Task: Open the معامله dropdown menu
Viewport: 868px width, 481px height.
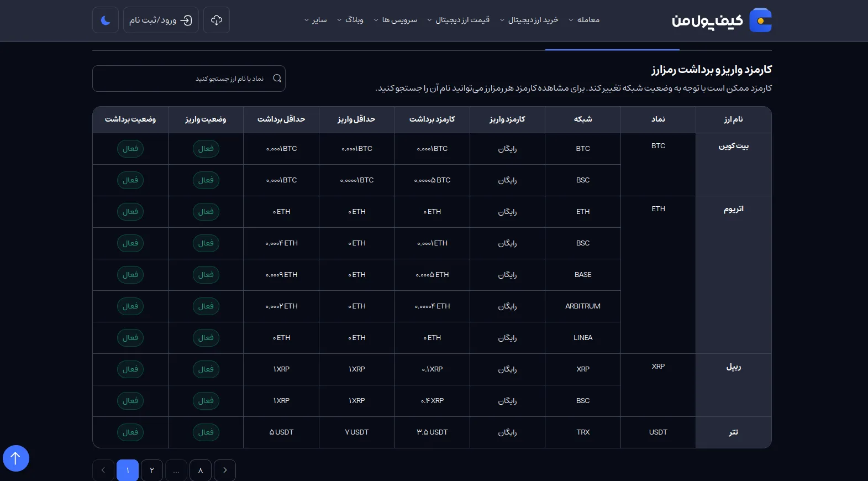Action: pos(584,20)
